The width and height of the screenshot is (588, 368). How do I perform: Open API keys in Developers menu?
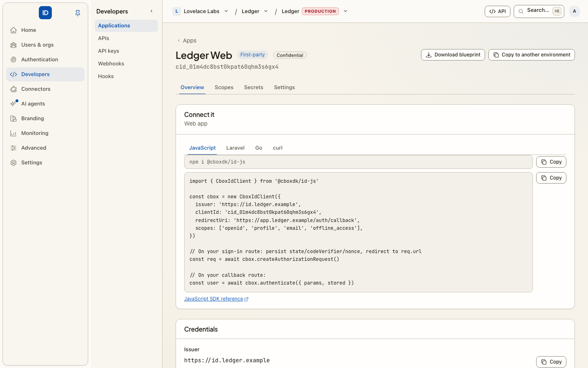click(x=126, y=51)
